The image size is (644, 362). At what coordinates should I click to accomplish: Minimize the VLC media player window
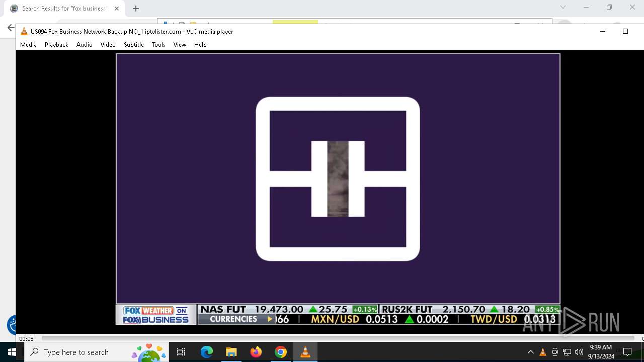pyautogui.click(x=602, y=31)
